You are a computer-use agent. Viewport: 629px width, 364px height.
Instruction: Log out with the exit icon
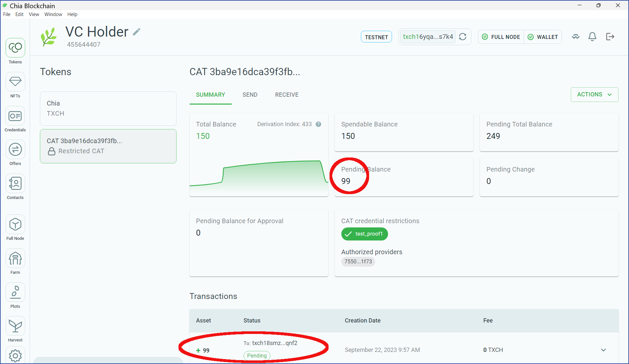[610, 37]
